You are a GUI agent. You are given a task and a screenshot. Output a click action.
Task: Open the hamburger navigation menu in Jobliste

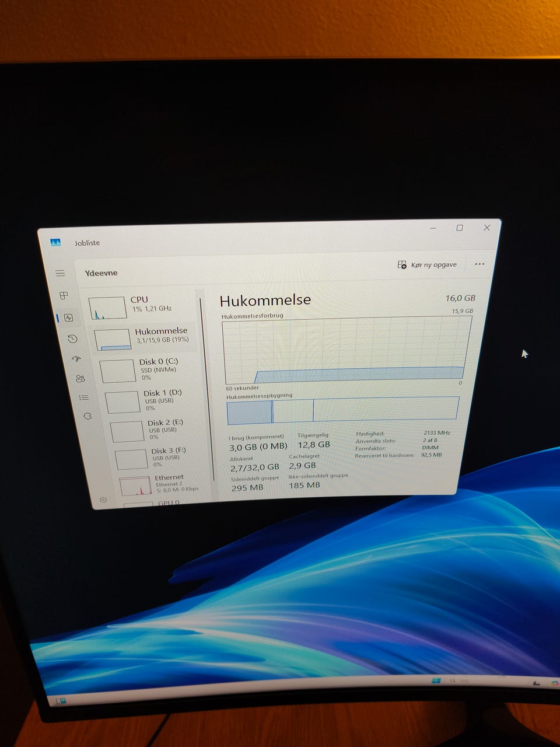click(x=60, y=273)
